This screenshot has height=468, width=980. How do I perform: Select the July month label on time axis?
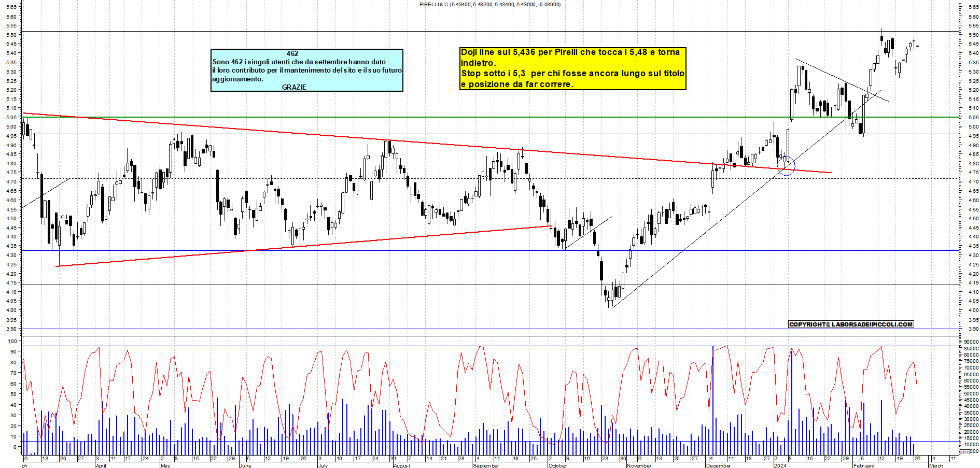point(323,465)
